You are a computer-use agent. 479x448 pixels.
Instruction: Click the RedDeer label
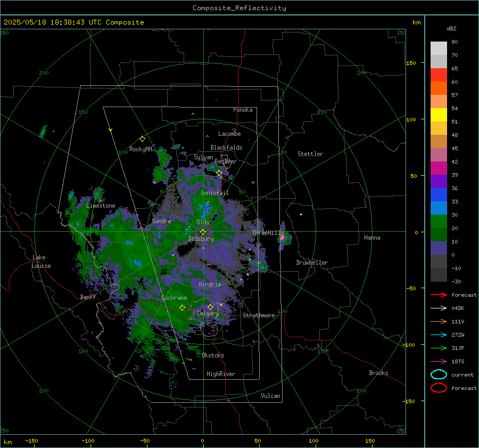[x=226, y=161]
